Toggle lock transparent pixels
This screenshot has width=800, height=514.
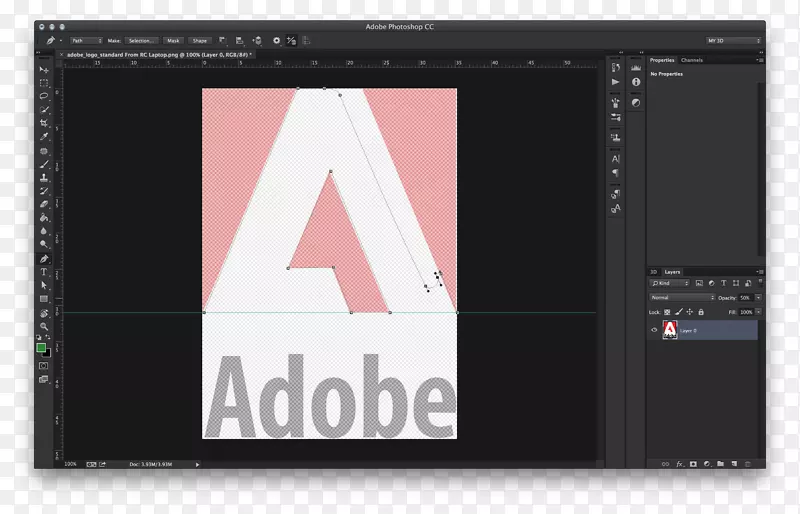click(667, 312)
